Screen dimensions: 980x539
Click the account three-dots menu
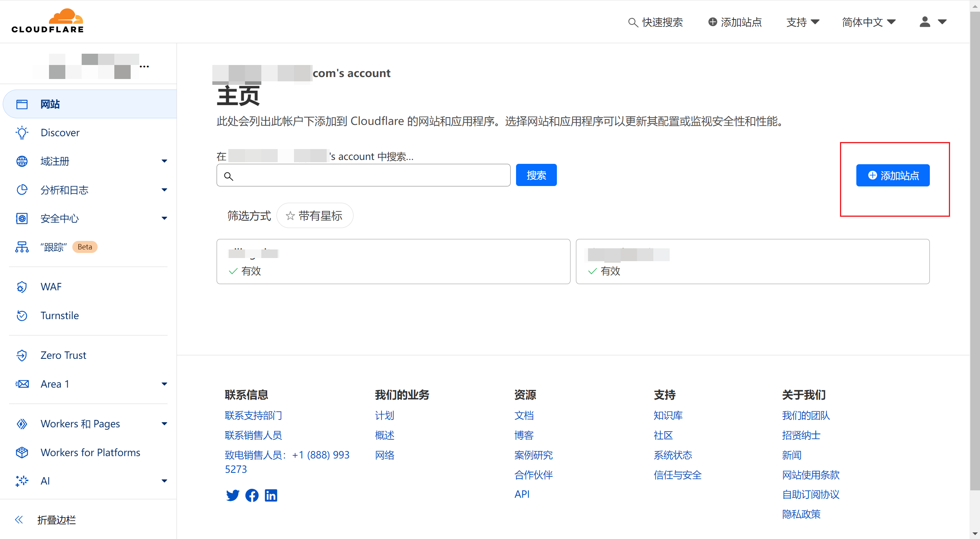(x=144, y=67)
